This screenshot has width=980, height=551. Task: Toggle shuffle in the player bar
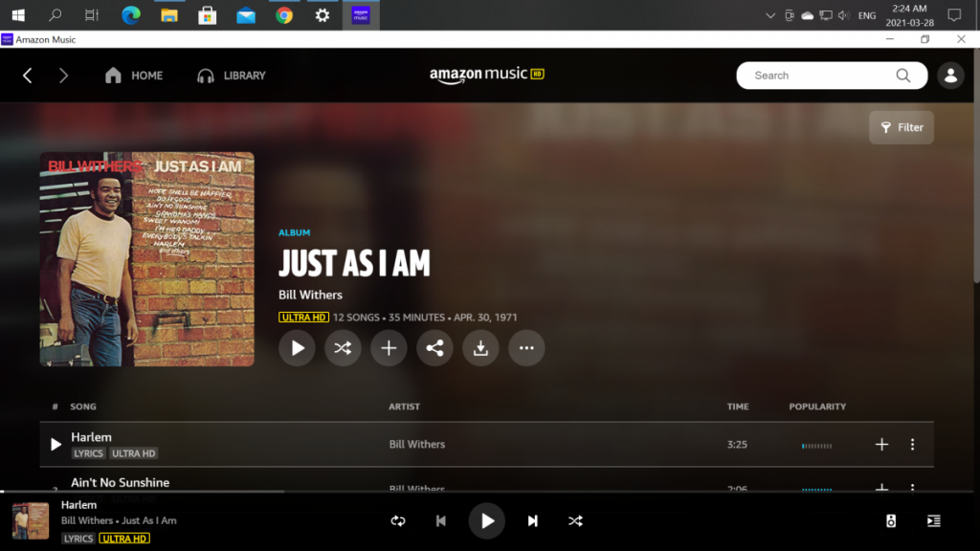(575, 521)
